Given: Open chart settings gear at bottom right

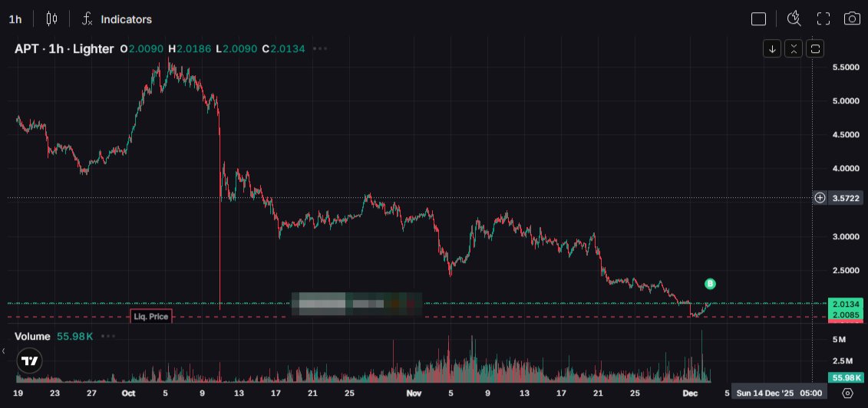Looking at the screenshot, I should (847, 393).
